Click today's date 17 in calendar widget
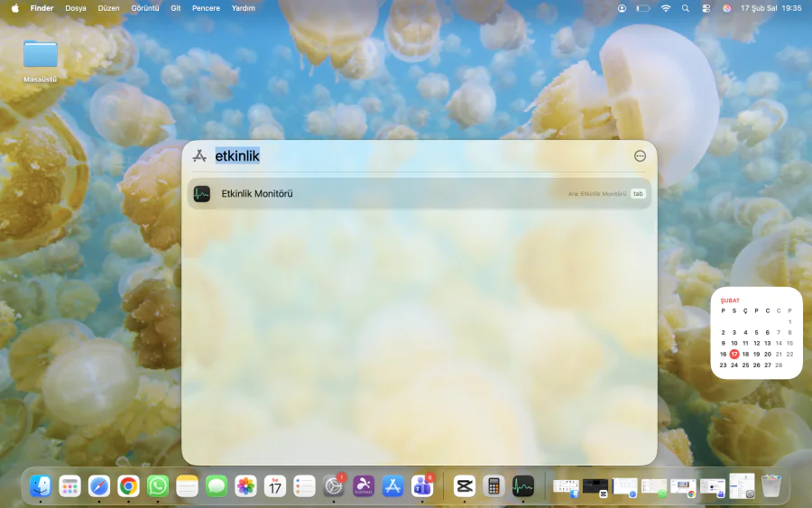 click(x=734, y=355)
